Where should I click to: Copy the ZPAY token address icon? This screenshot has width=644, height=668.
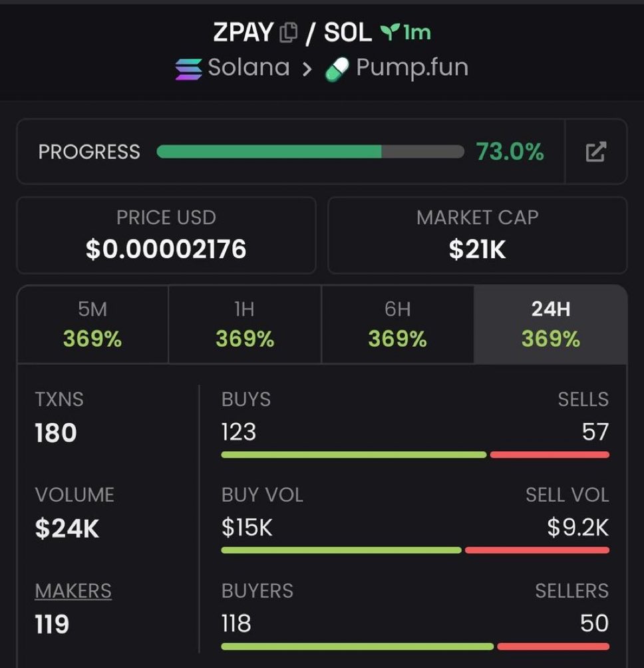click(x=288, y=33)
